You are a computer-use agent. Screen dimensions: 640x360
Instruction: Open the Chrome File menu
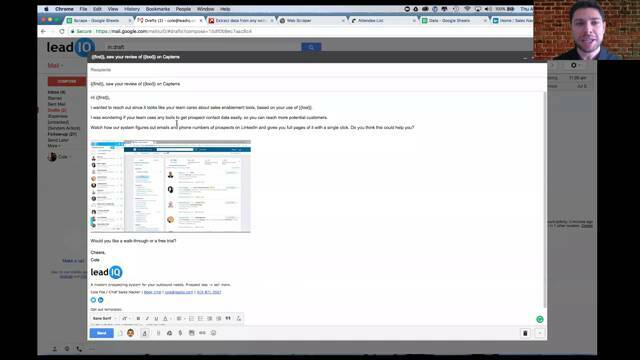click(x=83, y=9)
